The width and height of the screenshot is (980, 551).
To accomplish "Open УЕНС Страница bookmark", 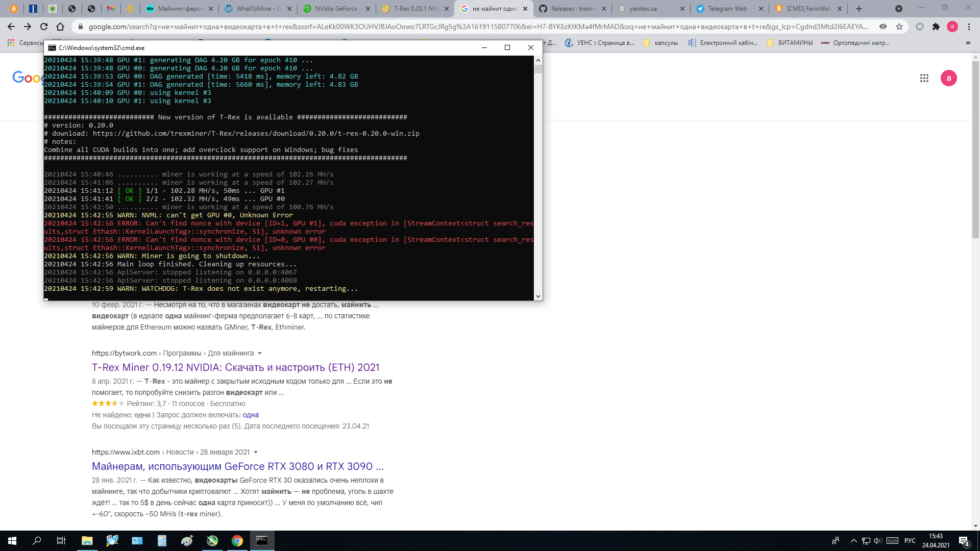I will pyautogui.click(x=600, y=43).
